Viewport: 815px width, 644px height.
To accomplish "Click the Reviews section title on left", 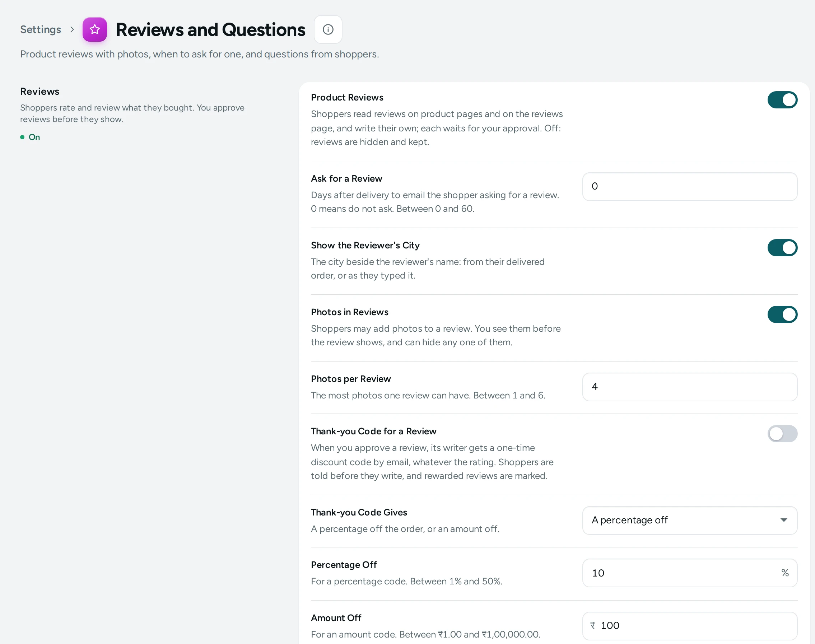I will coord(39,91).
